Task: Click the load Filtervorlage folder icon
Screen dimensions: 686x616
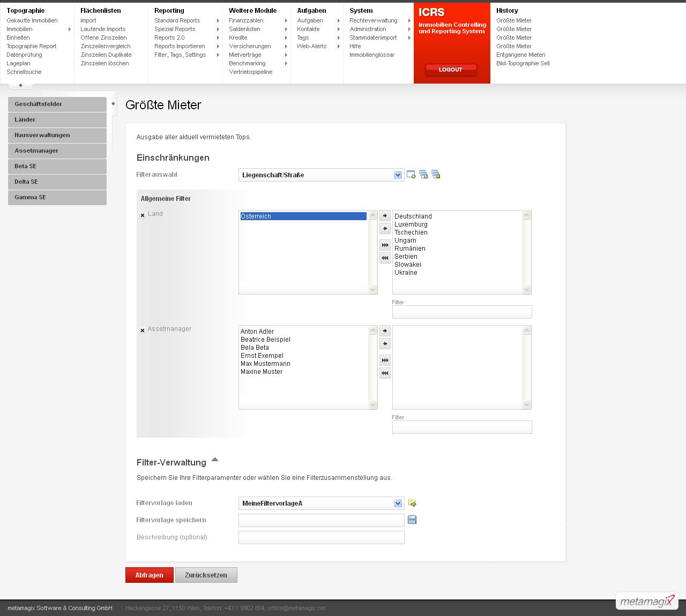Action: (x=412, y=503)
